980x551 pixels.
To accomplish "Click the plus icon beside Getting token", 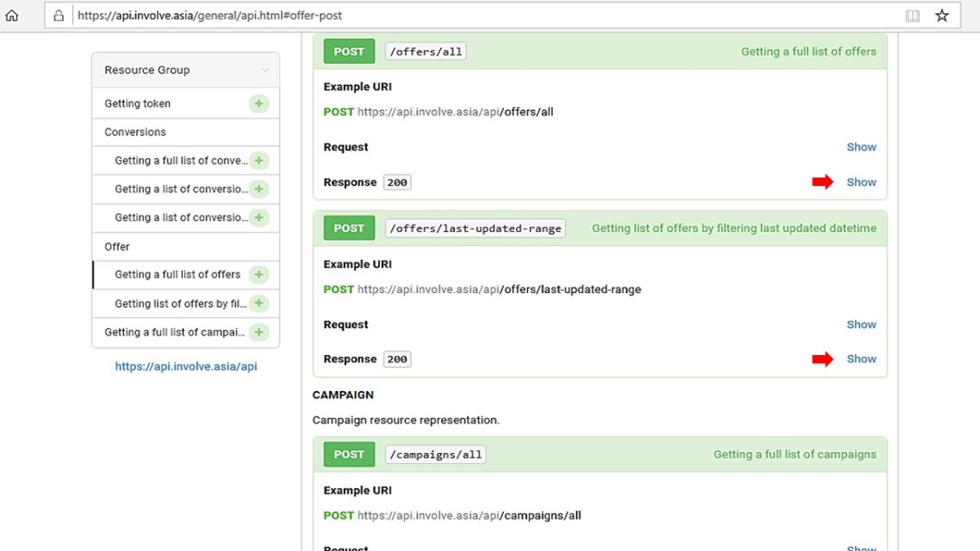I will [259, 104].
